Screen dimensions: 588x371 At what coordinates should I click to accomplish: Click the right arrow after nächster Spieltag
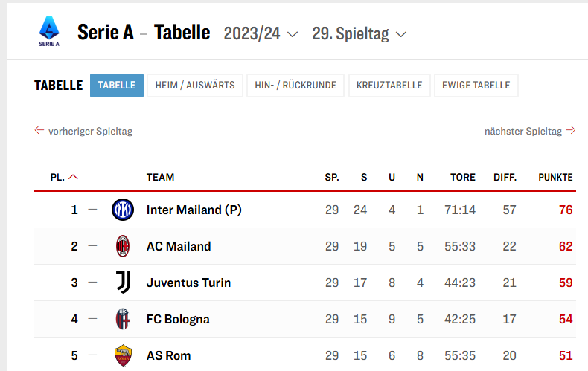tap(571, 131)
